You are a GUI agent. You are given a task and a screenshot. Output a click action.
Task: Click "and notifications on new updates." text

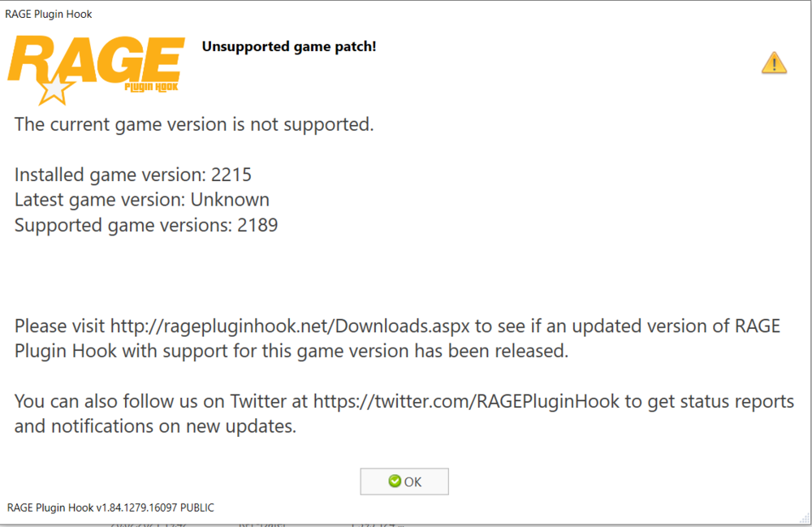click(155, 426)
